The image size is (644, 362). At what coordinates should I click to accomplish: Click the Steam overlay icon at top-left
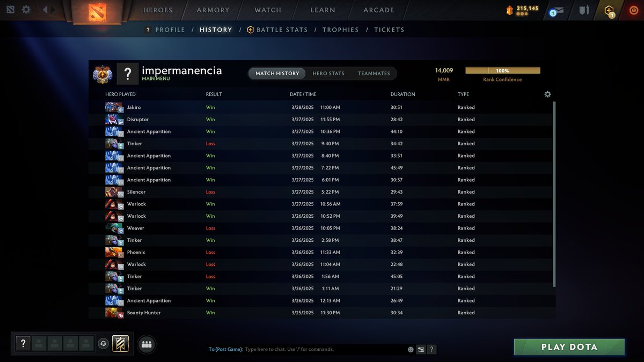point(10,10)
